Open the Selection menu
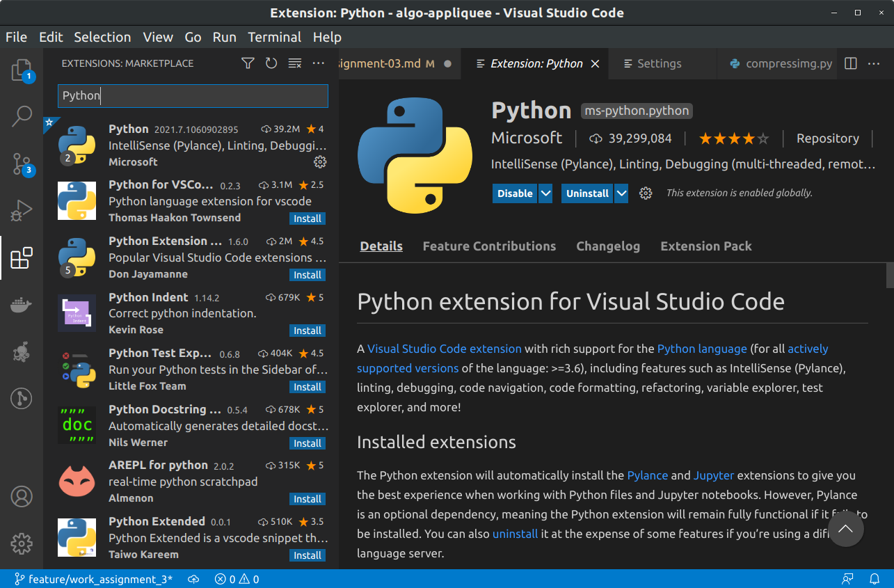This screenshot has height=588, width=894. pyautogui.click(x=102, y=37)
